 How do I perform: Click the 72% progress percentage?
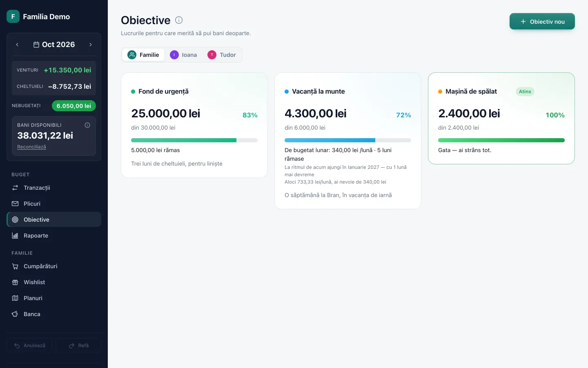point(403,115)
